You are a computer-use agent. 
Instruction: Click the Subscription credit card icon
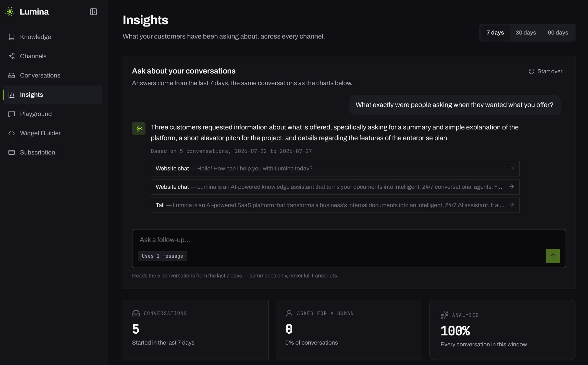12,152
